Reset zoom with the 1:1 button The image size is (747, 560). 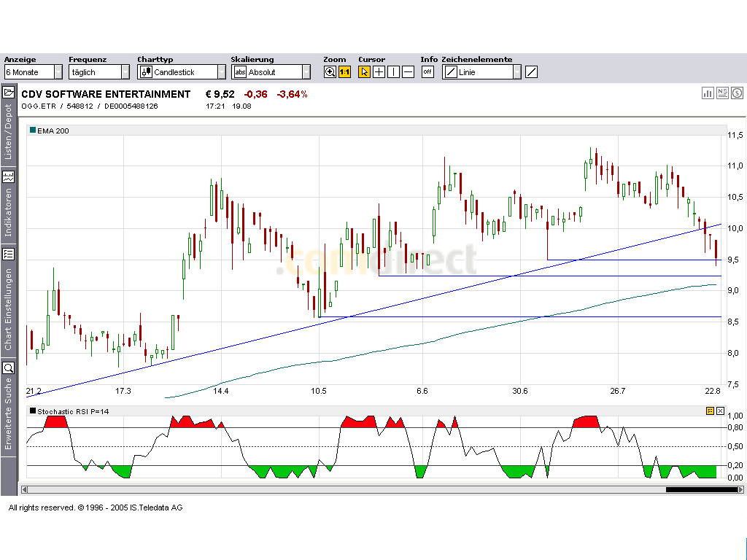coord(344,72)
